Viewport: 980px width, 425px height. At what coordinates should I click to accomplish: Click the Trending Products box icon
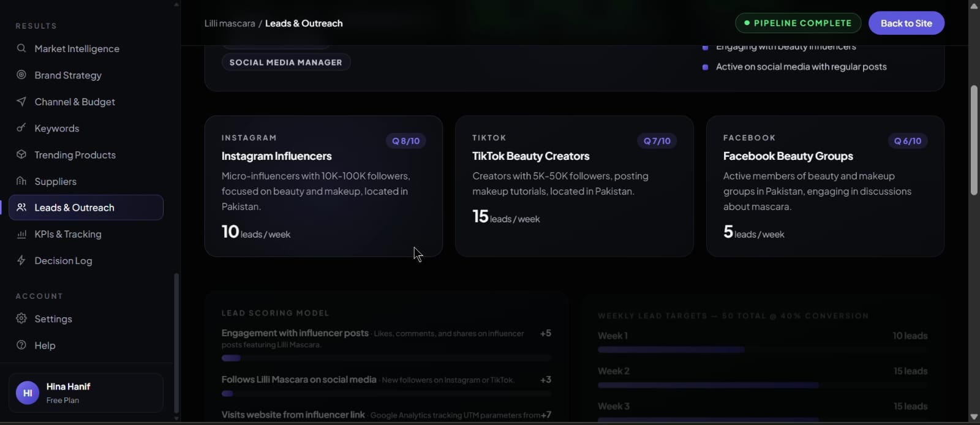click(21, 154)
